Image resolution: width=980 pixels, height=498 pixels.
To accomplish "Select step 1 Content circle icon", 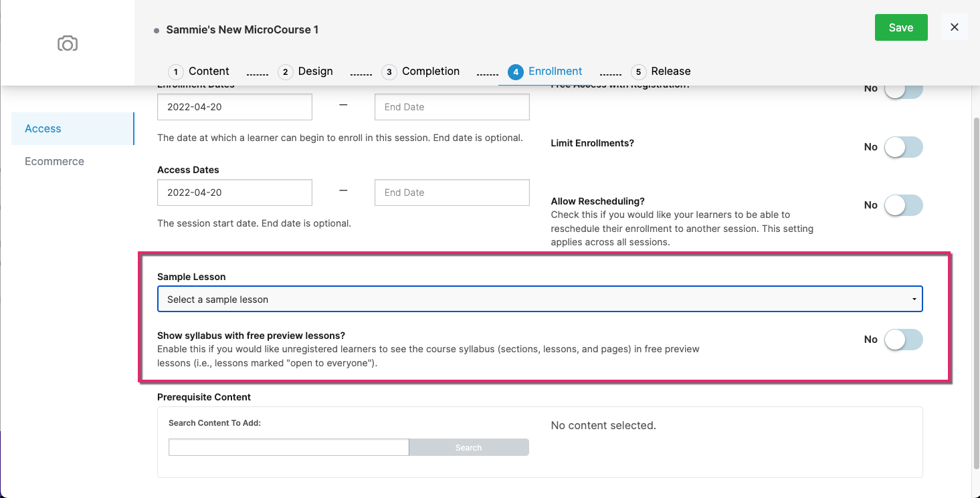I will 175,72.
